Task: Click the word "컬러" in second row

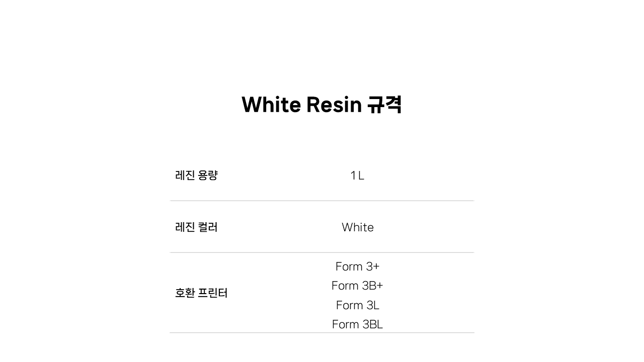Action: coord(208,227)
